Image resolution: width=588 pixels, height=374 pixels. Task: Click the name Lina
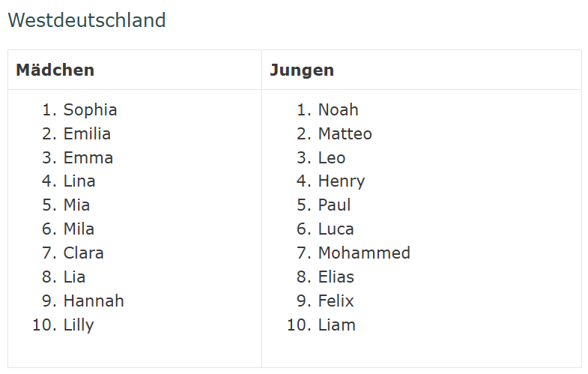[x=79, y=181]
